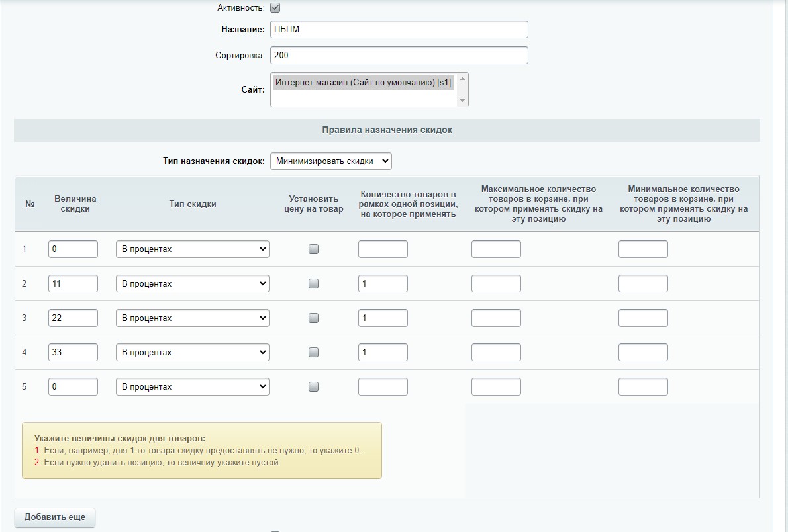Open the Тип скидки dropdown in row 5
The height and width of the screenshot is (532, 788).
pyautogui.click(x=192, y=387)
